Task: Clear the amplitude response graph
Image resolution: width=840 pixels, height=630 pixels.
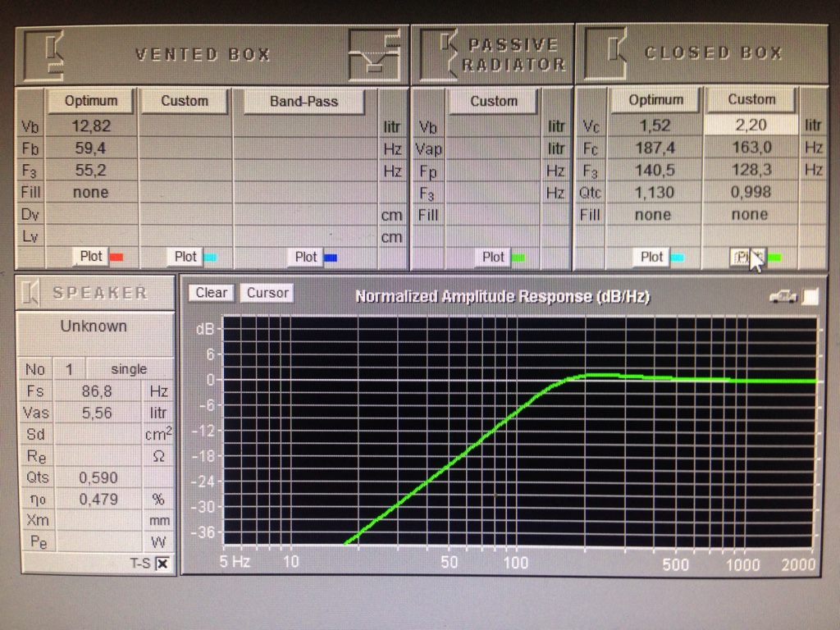Action: coord(211,293)
